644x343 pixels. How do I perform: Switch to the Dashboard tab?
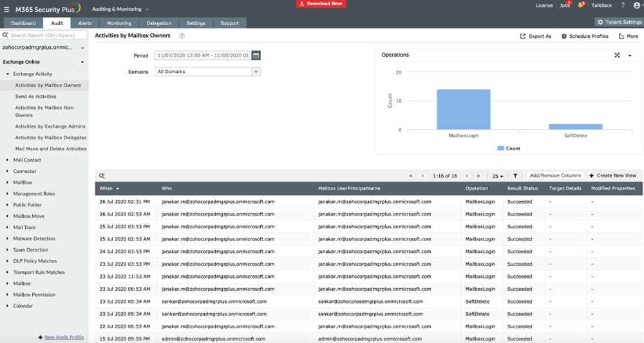[23, 23]
